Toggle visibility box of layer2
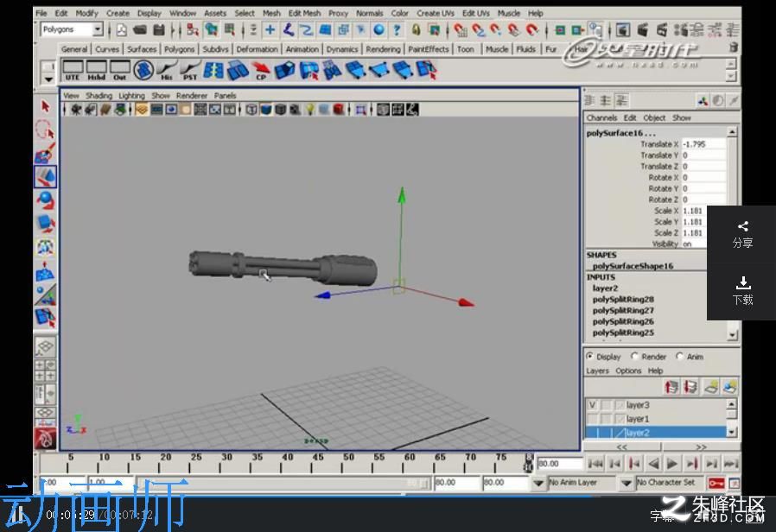 point(593,433)
